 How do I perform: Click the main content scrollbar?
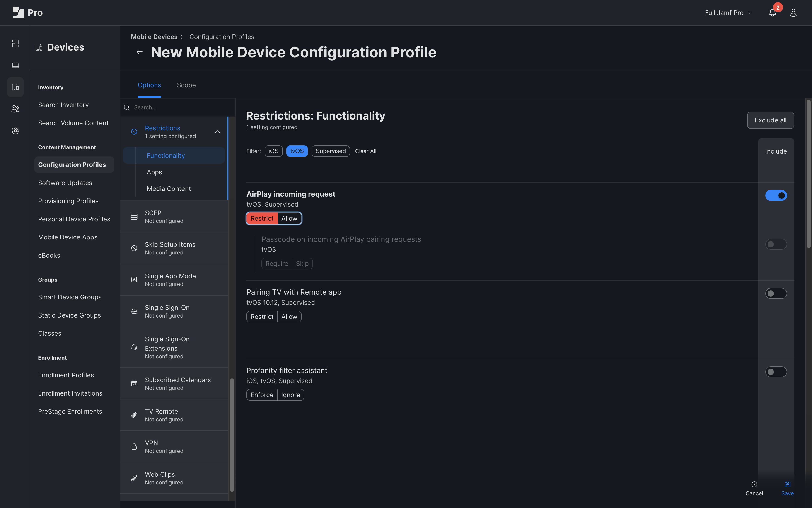click(809, 174)
